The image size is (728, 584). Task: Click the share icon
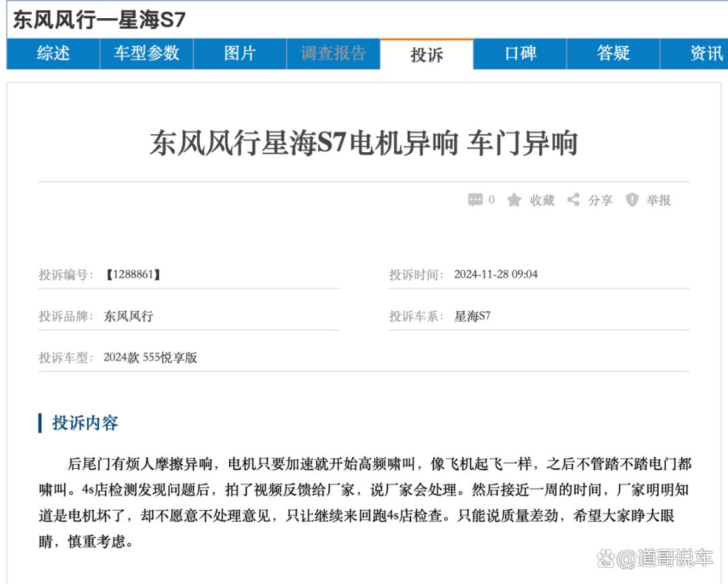(574, 200)
